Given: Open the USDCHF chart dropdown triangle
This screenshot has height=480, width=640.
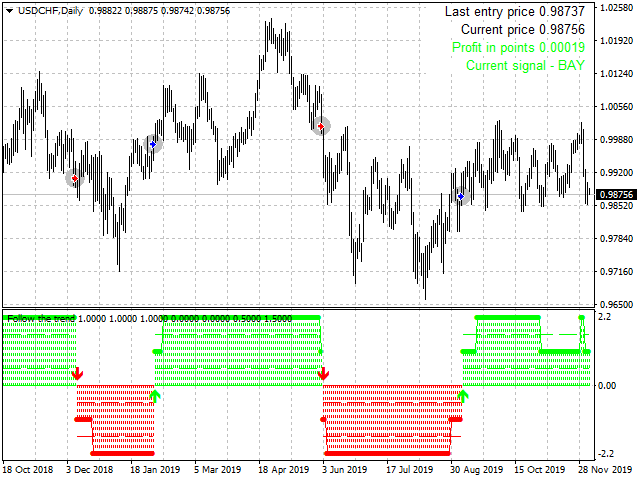Looking at the screenshot, I should tap(9, 11).
